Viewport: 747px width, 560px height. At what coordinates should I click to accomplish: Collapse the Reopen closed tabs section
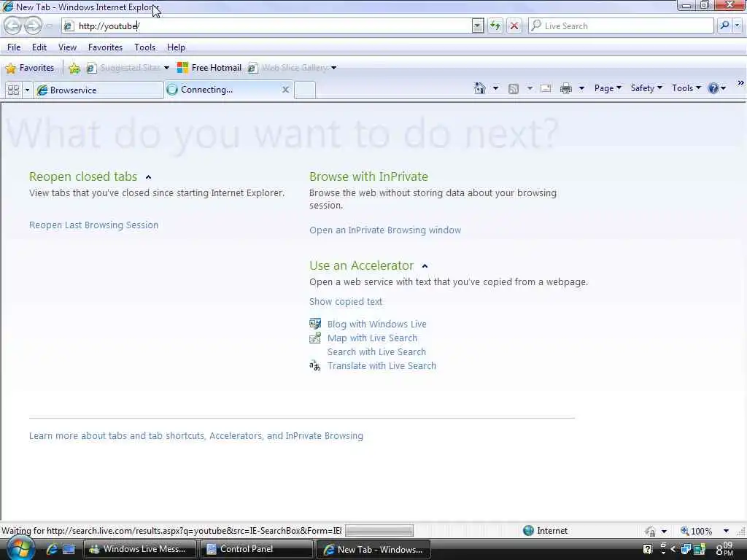tap(148, 177)
